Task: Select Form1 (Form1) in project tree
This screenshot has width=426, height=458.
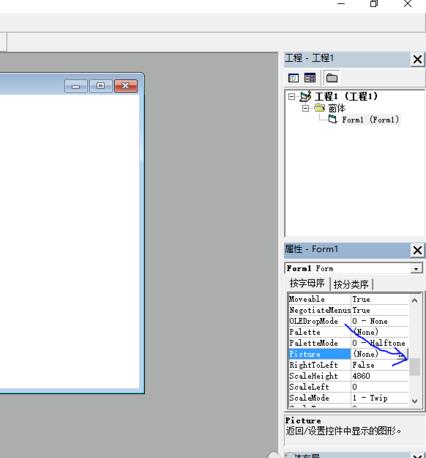Action: coord(370,120)
